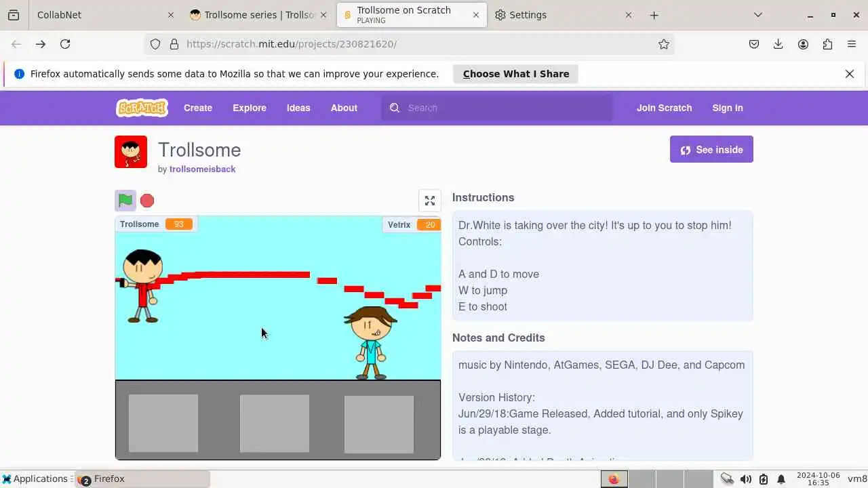The height and width of the screenshot is (488, 868).
Task: Click the magnifier icon in Scratch search
Action: click(x=395, y=108)
